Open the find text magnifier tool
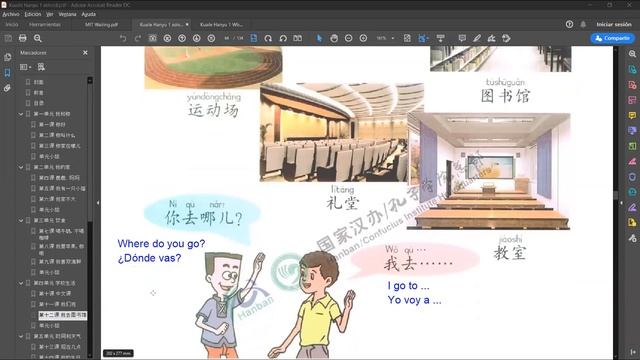This screenshot has height=360, width=640. click(x=38, y=38)
